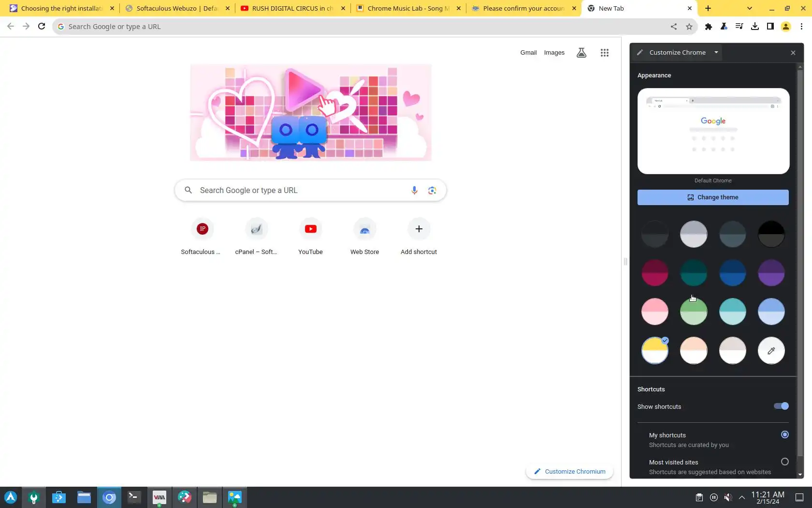The width and height of the screenshot is (812, 508).
Task: Start voice search with the microphone
Action: [414, 191]
